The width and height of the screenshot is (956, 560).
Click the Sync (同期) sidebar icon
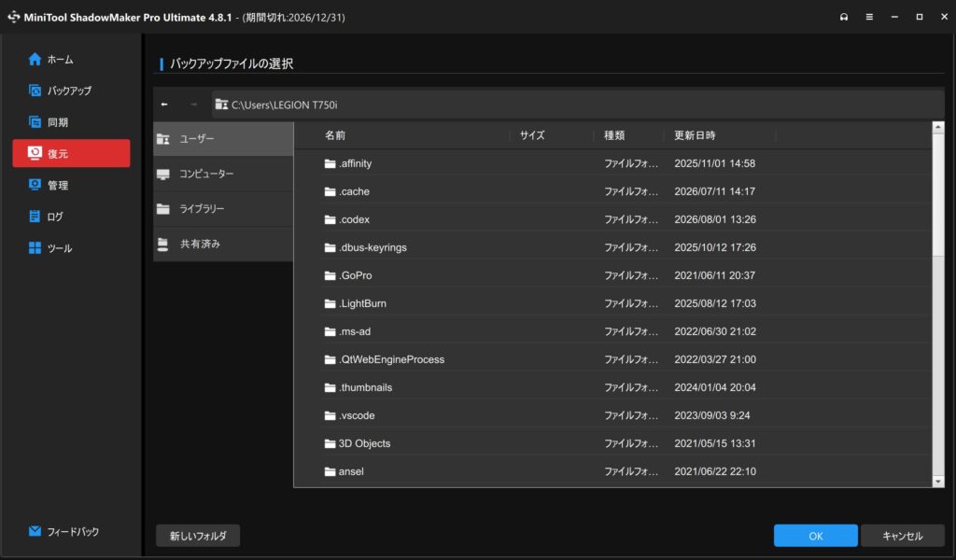coord(35,122)
